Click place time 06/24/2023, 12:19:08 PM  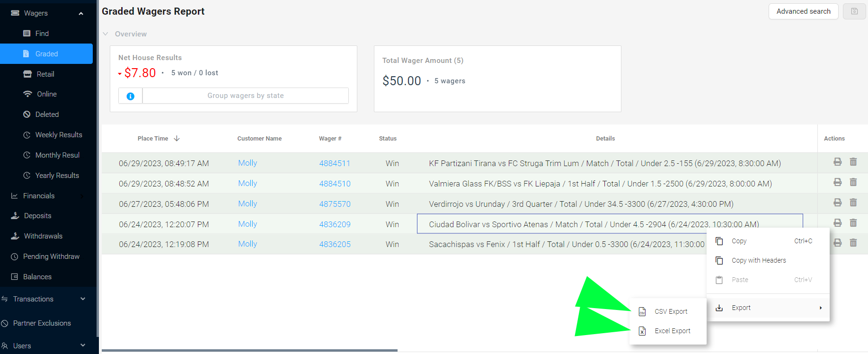(164, 244)
